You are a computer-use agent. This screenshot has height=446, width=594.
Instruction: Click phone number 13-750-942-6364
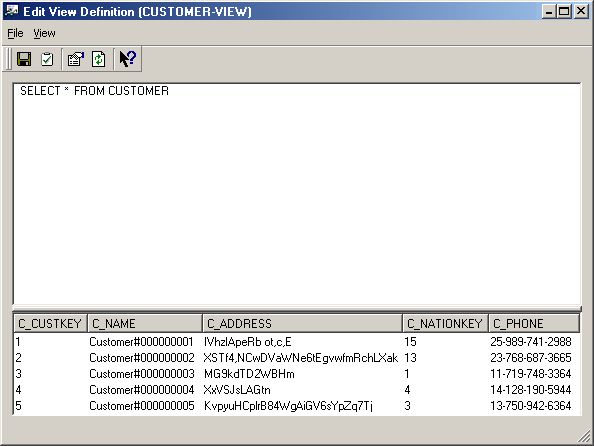[530, 406]
